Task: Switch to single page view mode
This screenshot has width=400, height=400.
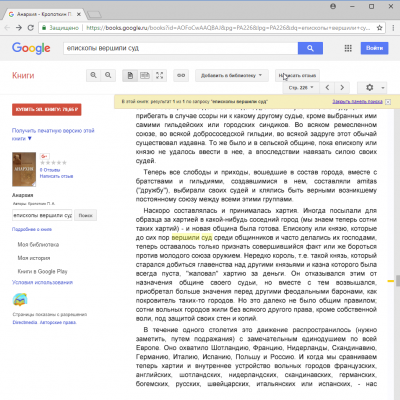Action: 130,75
